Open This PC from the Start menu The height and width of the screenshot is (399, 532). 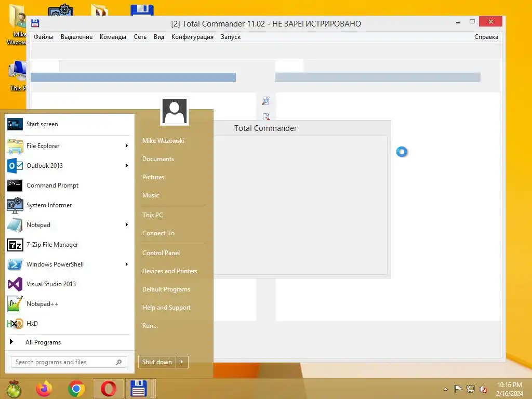(x=153, y=215)
